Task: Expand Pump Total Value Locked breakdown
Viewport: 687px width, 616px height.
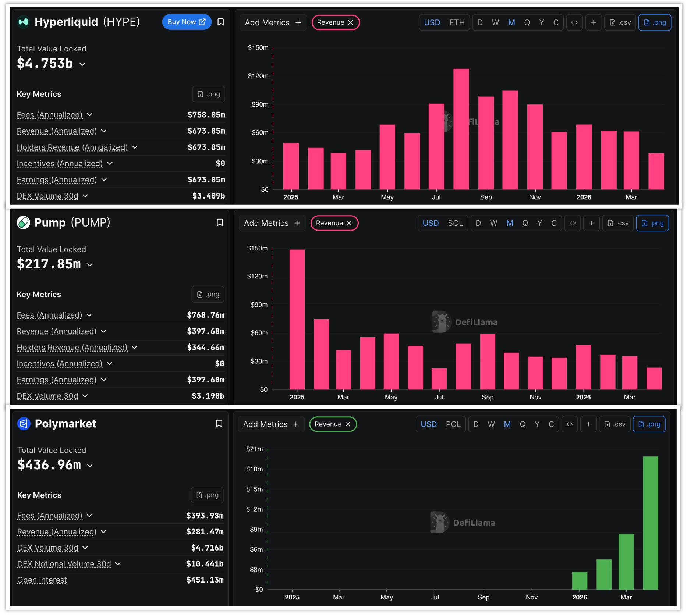Action: 90,265
